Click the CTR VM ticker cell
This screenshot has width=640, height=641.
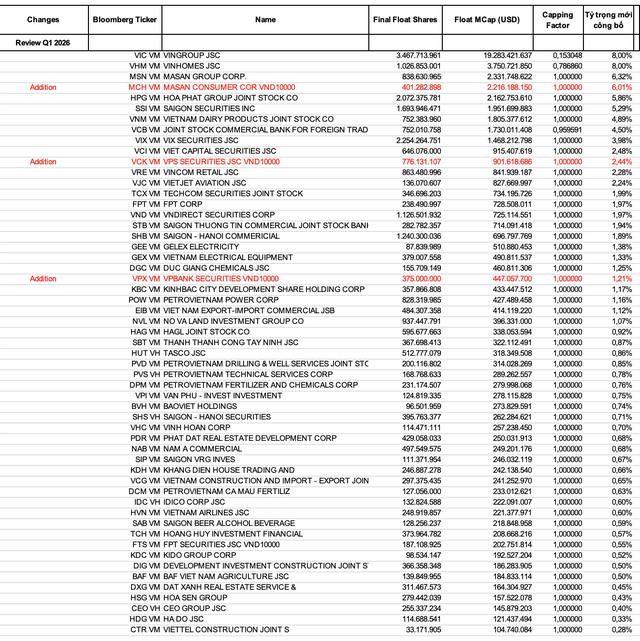pyautogui.click(x=146, y=630)
